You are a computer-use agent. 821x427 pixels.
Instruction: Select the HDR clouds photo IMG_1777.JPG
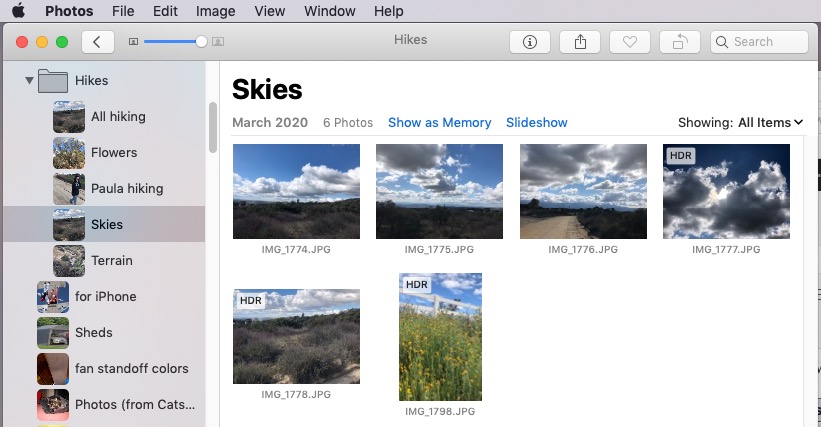click(726, 192)
